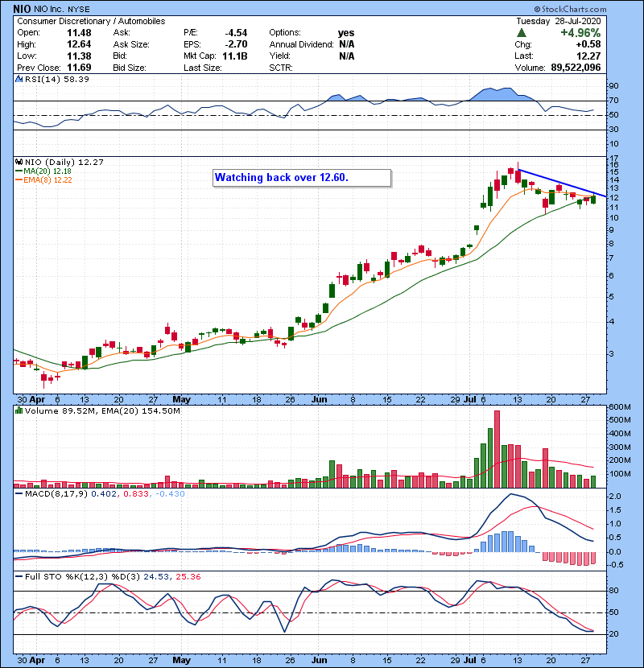Click the candlestick icon beside NIO (Daily)
644x668 pixels.
[x=19, y=163]
